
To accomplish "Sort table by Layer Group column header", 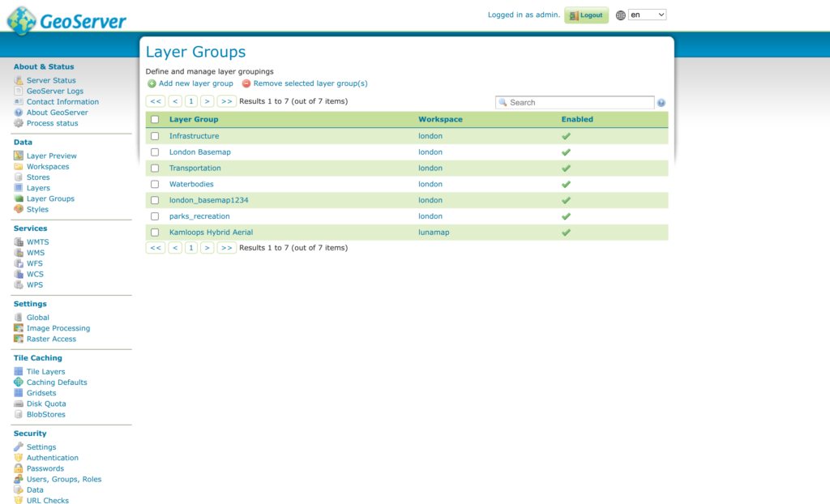I will 194,119.
